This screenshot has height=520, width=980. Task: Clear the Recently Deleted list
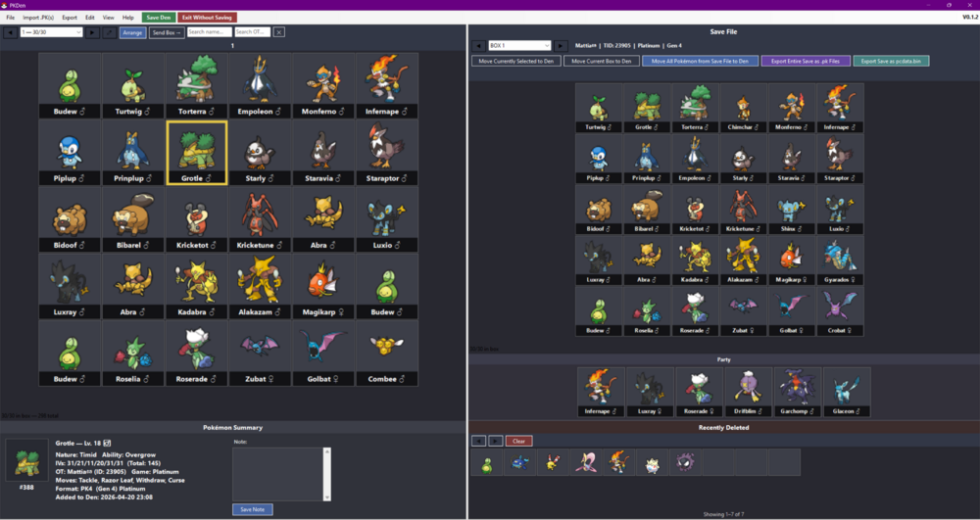518,441
